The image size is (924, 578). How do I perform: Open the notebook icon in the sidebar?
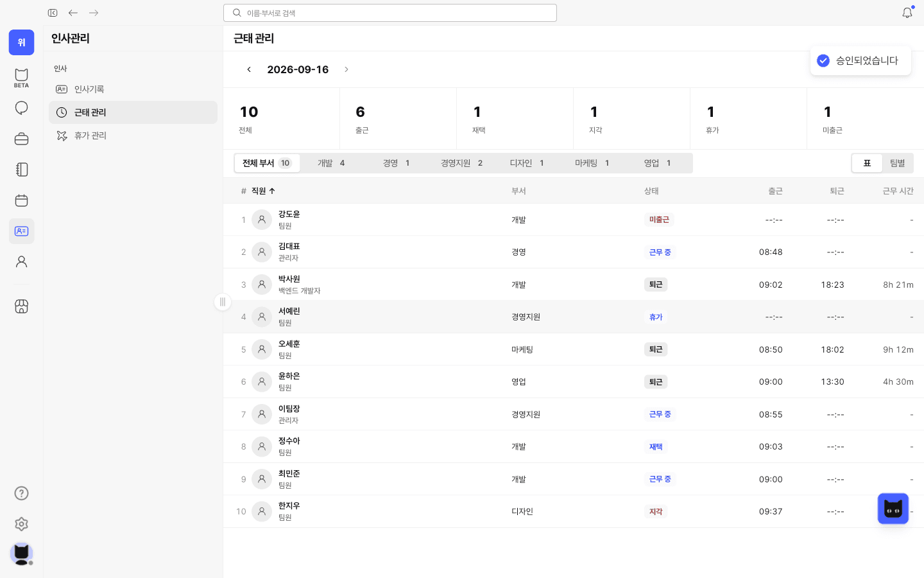[21, 170]
